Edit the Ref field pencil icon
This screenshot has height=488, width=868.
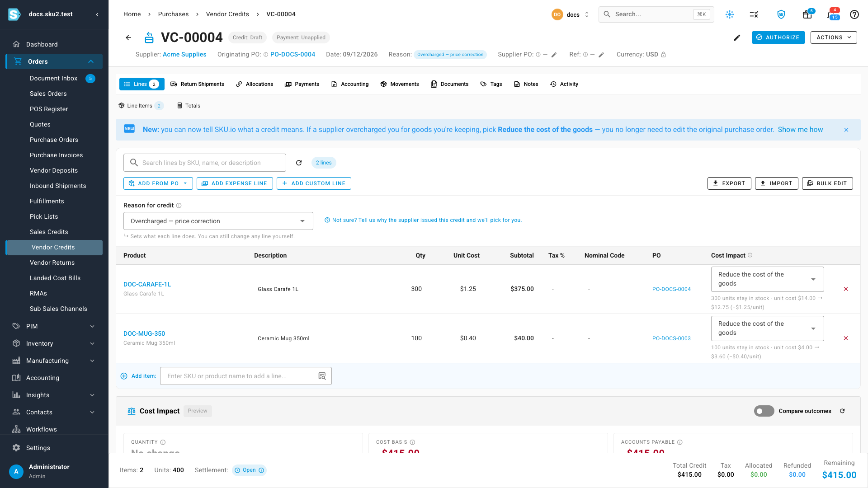[x=601, y=55]
